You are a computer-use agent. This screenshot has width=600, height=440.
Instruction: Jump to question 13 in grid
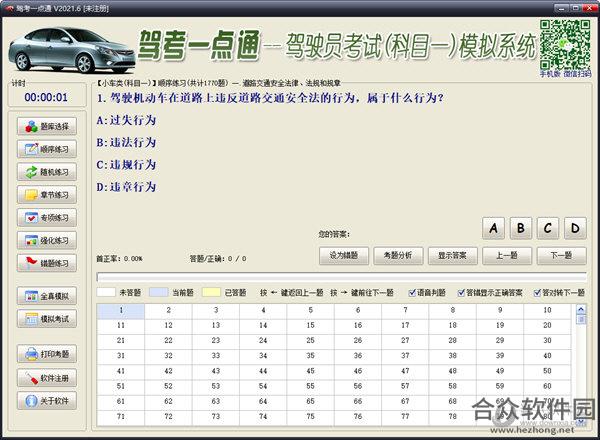point(216,325)
